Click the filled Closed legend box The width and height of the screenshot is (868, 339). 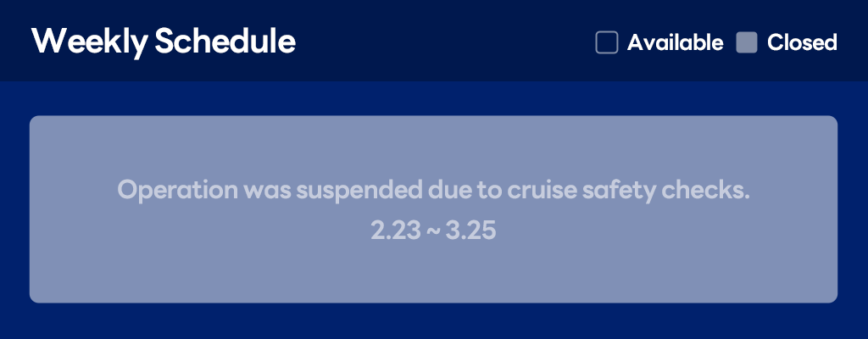(746, 42)
